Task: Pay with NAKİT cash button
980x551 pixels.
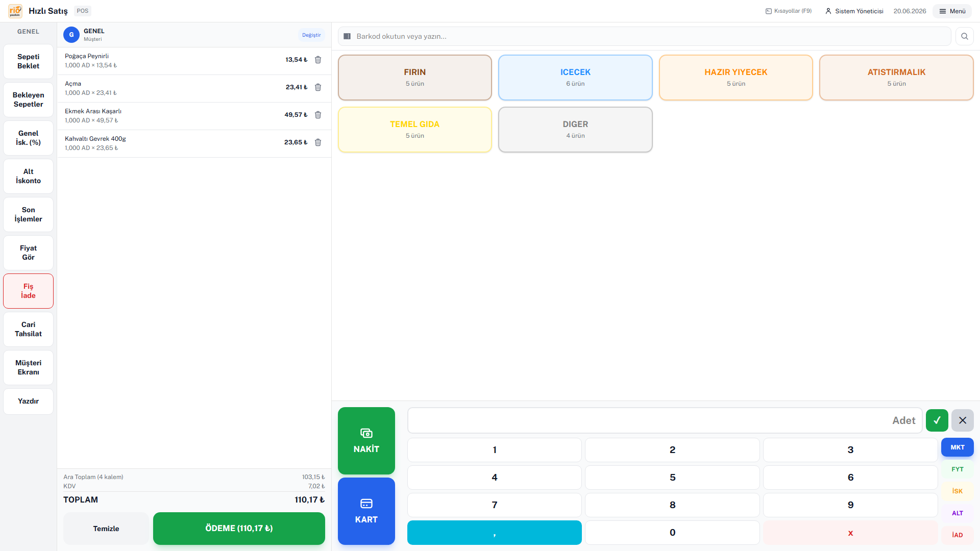Action: pyautogui.click(x=366, y=441)
